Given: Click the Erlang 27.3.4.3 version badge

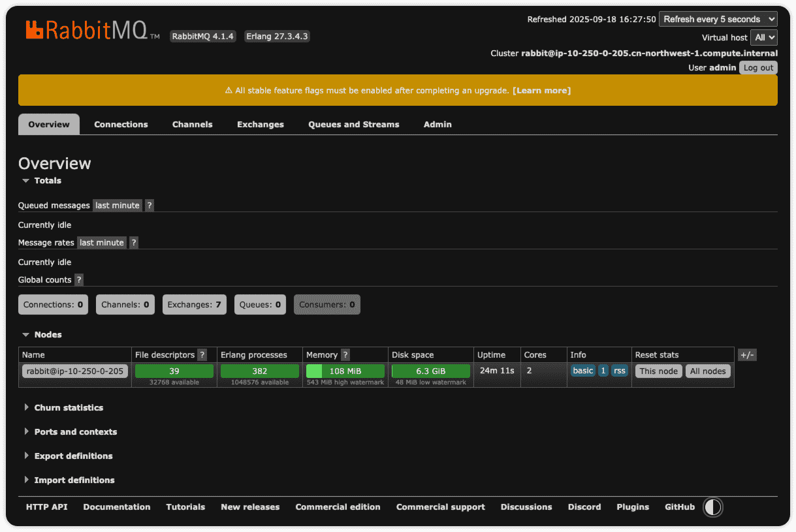Looking at the screenshot, I should 278,37.
